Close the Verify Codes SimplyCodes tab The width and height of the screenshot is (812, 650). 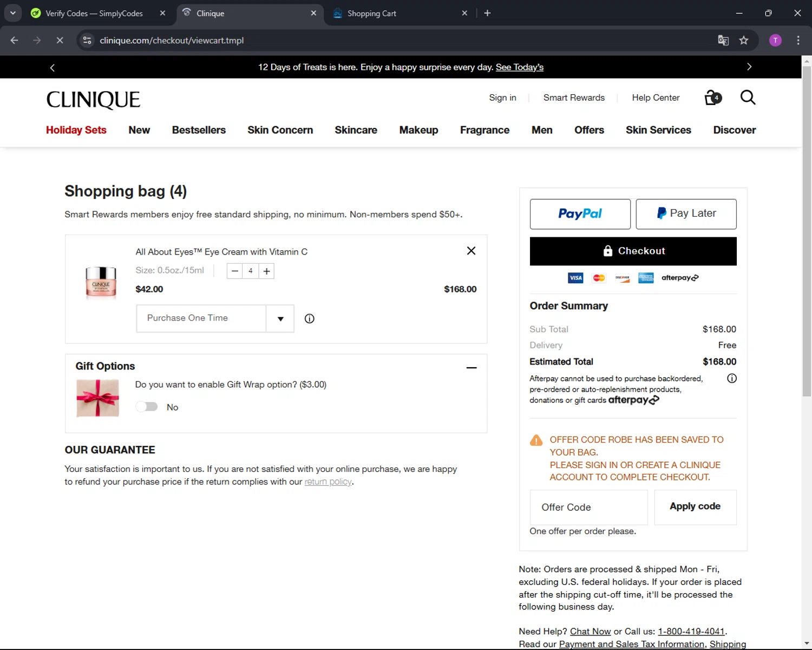162,13
